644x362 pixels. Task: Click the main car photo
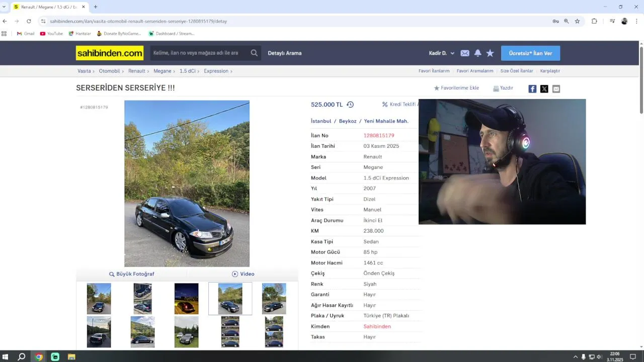pos(187,184)
